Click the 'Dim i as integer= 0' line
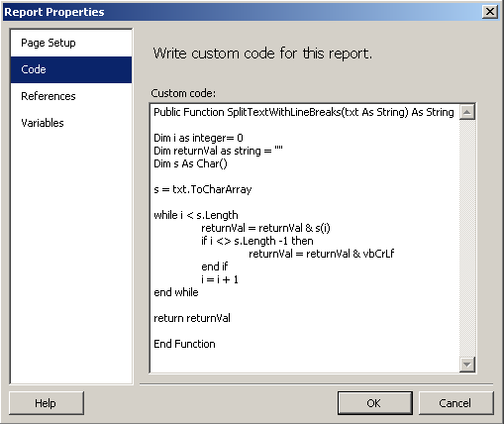 [198, 138]
